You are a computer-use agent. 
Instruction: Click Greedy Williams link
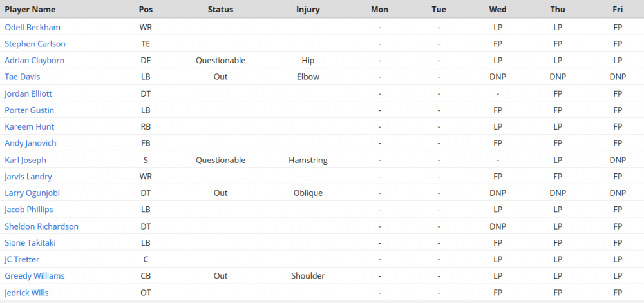[x=35, y=275]
